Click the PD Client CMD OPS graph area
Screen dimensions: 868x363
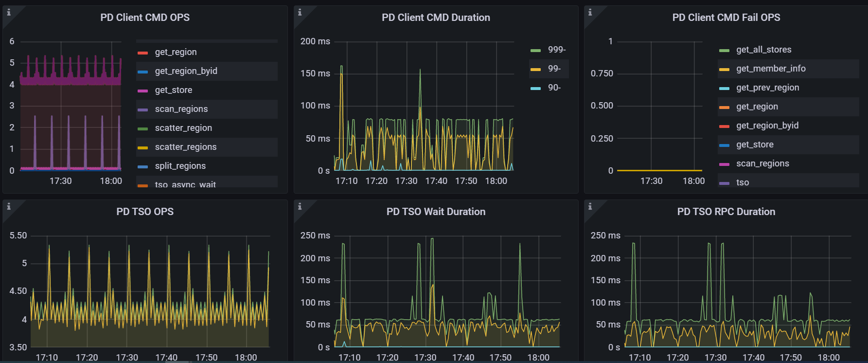click(71, 106)
